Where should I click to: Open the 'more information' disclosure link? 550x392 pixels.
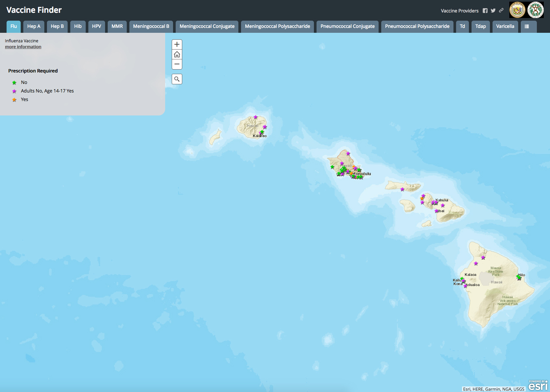23,47
